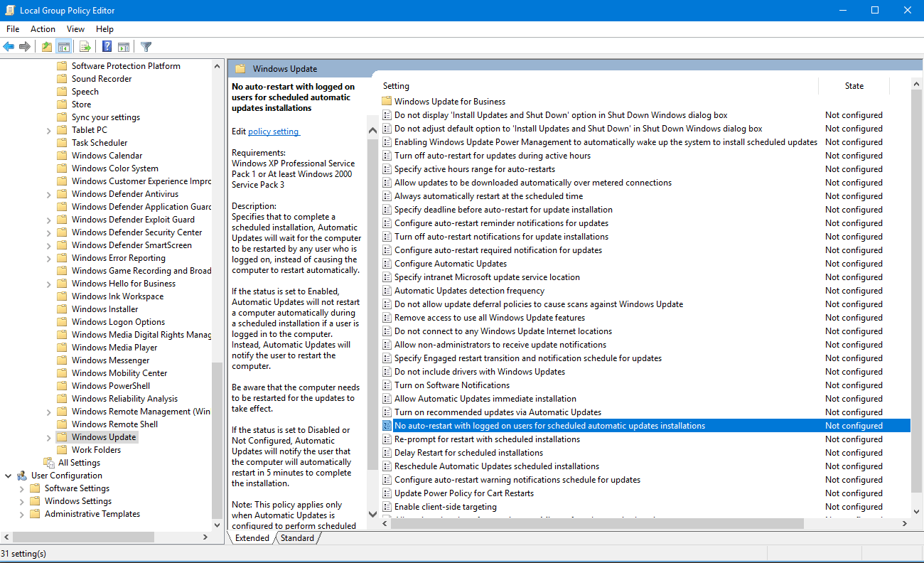Select 'Turn off auto-restart for updates during active hours'
Screen dimensions: 924x563
coord(493,156)
